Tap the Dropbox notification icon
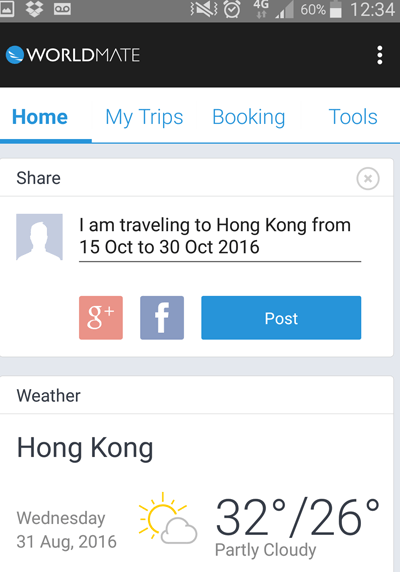 pos(34,8)
